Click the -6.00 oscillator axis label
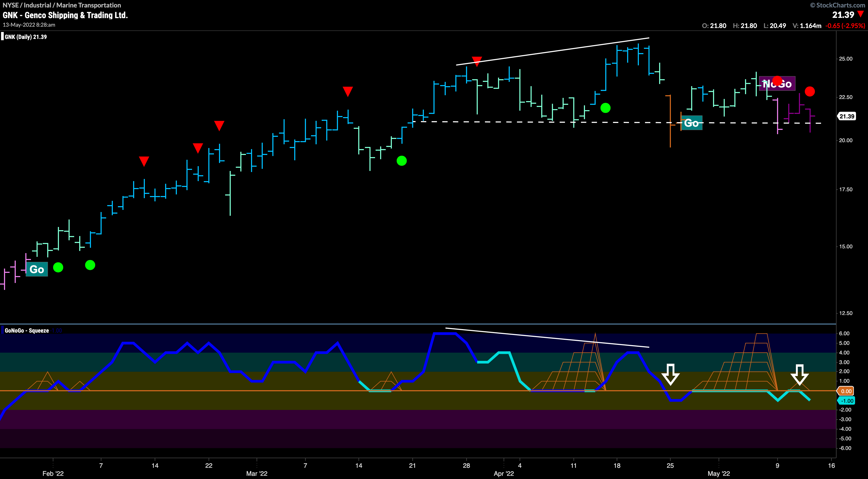This screenshot has width=868, height=479. coord(845,448)
